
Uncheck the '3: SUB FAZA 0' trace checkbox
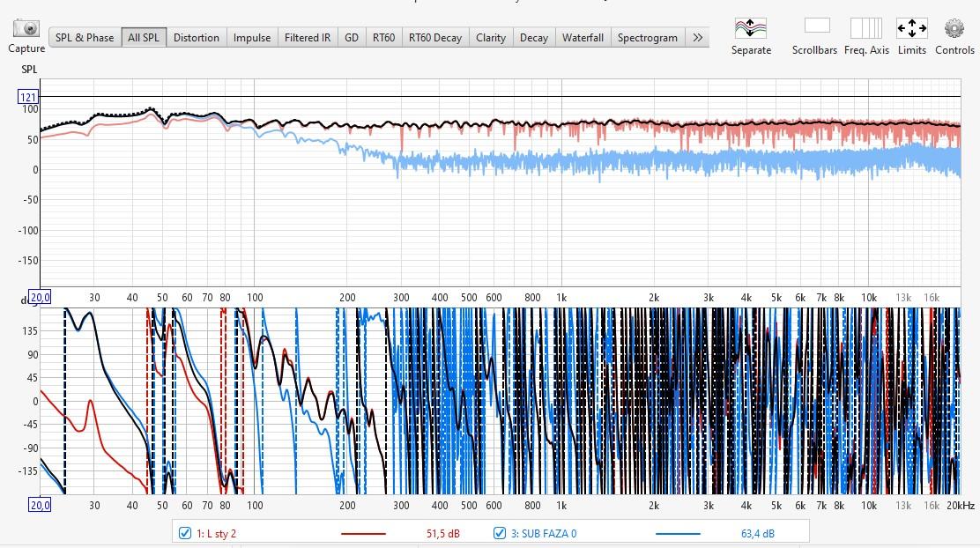[500, 533]
